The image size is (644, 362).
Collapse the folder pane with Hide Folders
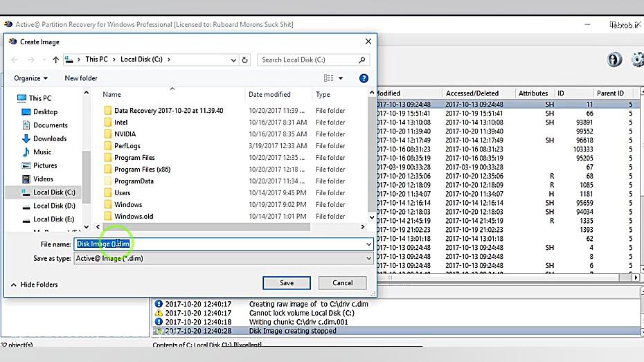click(35, 284)
